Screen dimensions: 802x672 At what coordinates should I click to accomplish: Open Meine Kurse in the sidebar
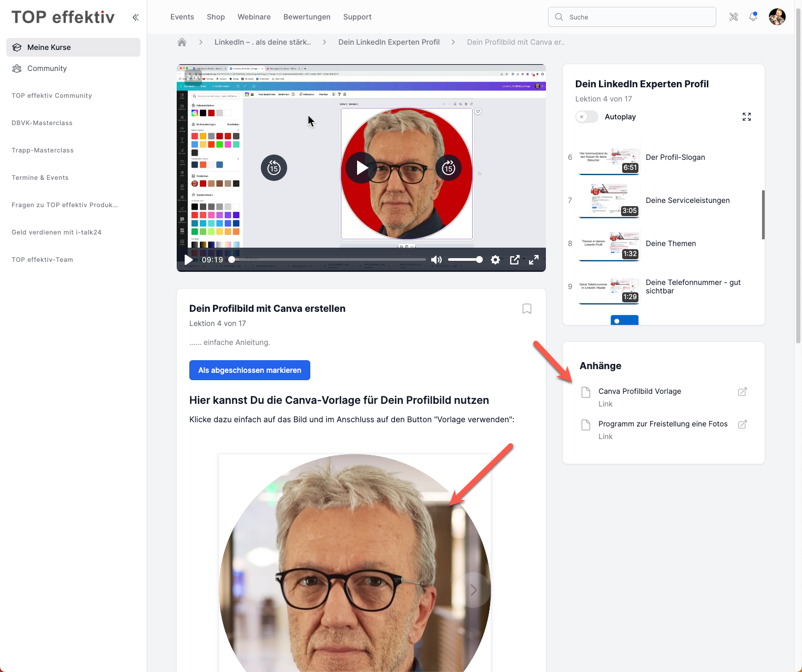tap(73, 47)
